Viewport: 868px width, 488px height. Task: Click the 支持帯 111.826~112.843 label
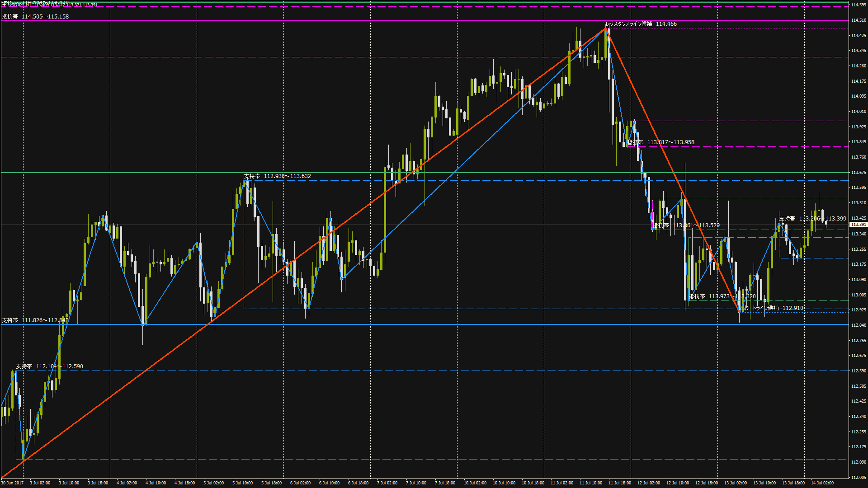(35, 320)
